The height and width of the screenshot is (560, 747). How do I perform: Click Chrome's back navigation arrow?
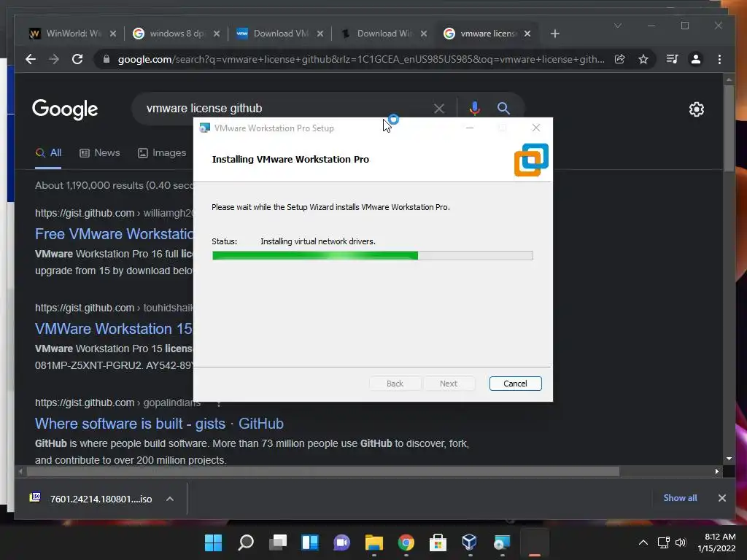(x=31, y=59)
